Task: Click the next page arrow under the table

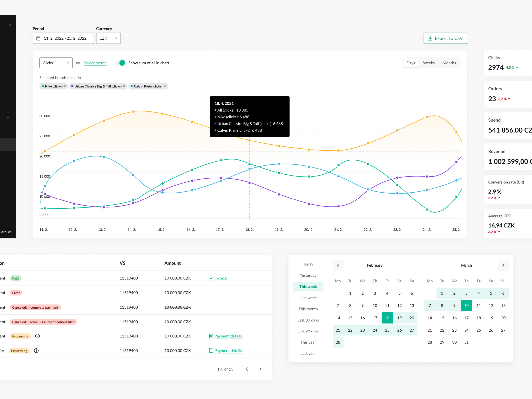Action: (260, 369)
